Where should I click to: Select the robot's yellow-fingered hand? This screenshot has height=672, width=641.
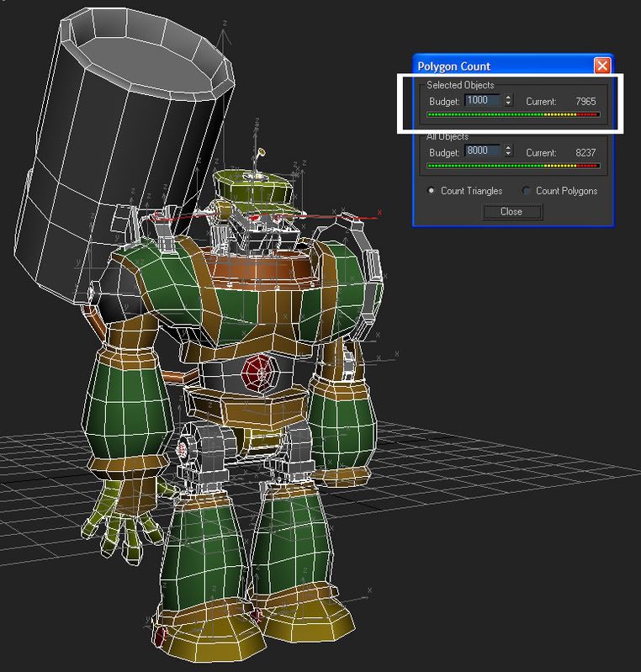[x=118, y=521]
